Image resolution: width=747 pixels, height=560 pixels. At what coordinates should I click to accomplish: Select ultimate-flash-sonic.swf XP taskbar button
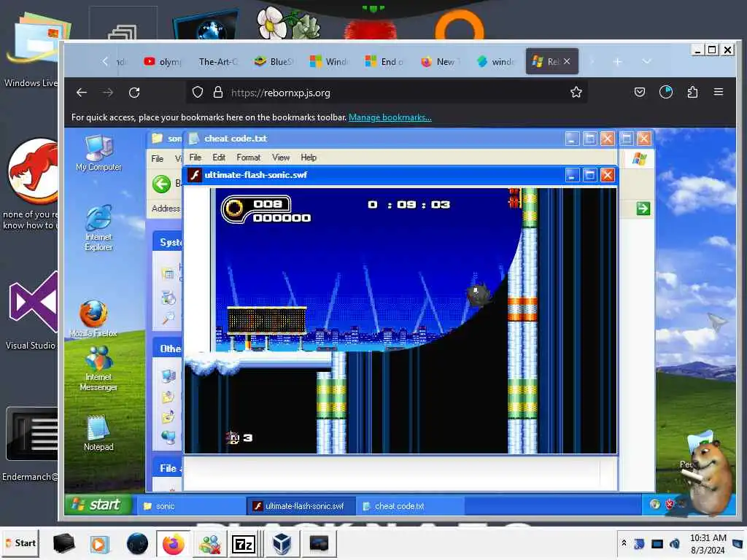pos(301,506)
